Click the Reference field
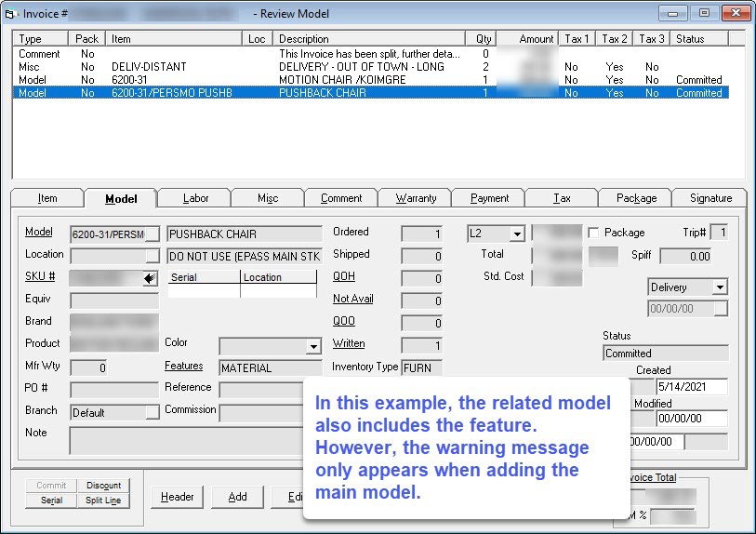This screenshot has height=534, width=756. pyautogui.click(x=261, y=389)
